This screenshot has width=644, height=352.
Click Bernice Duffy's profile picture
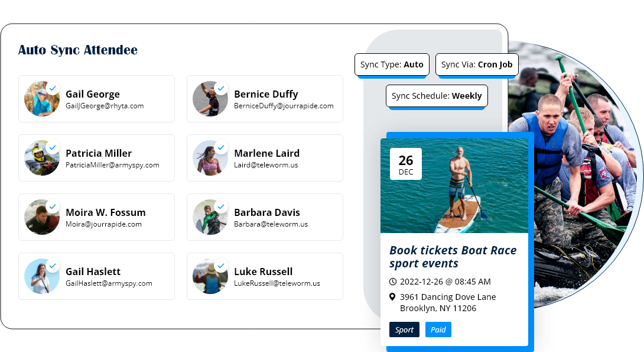point(209,99)
